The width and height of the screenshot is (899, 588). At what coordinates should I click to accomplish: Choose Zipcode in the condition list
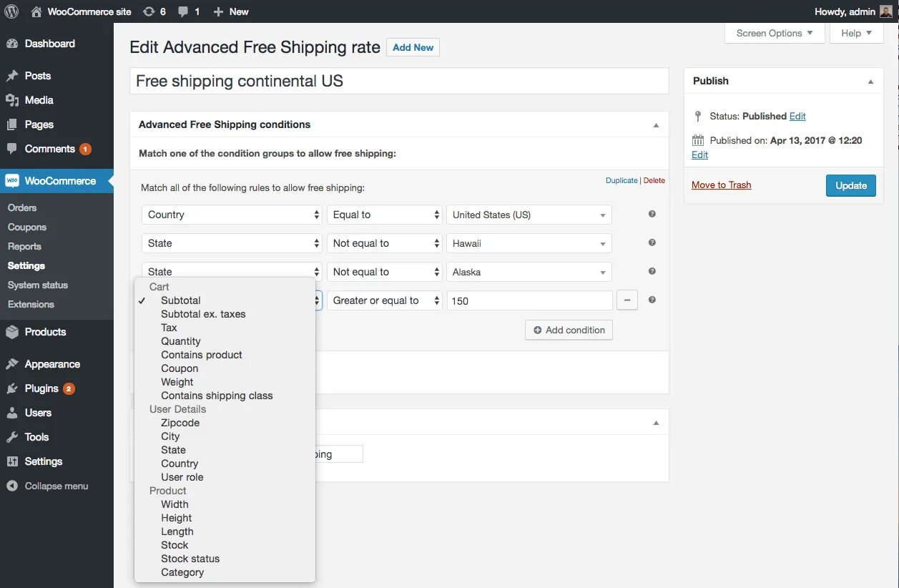(x=180, y=423)
